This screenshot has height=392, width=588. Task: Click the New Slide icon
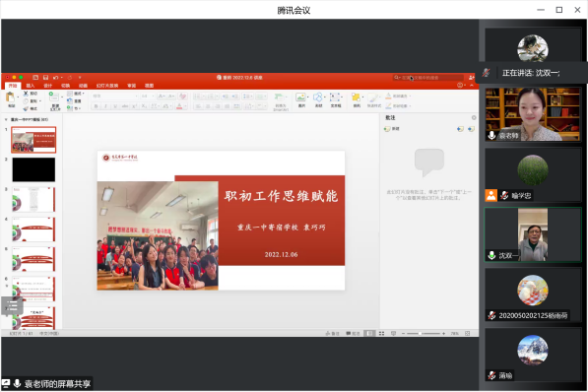pos(53,97)
